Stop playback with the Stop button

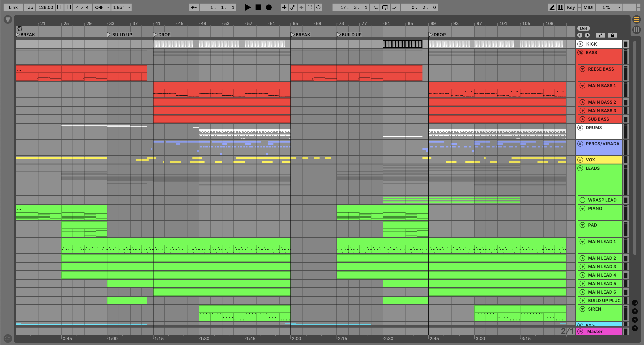tap(258, 8)
